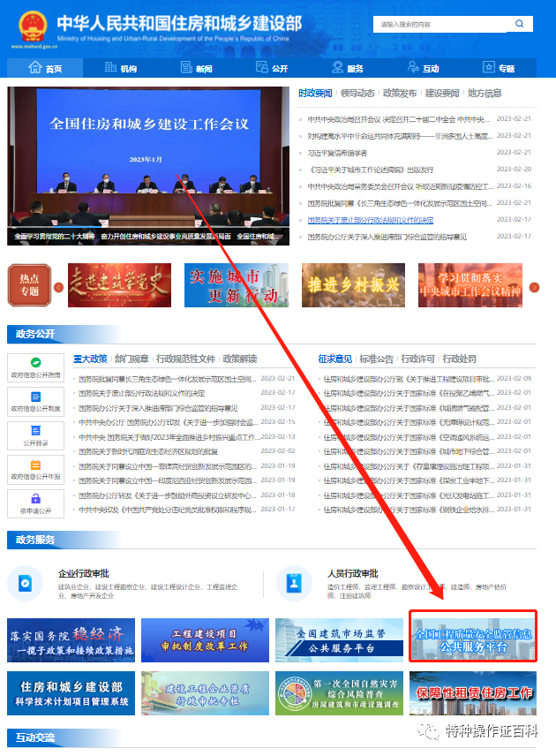Click the conference photo slideshow image
The width and height of the screenshot is (556, 756).
pos(148,166)
